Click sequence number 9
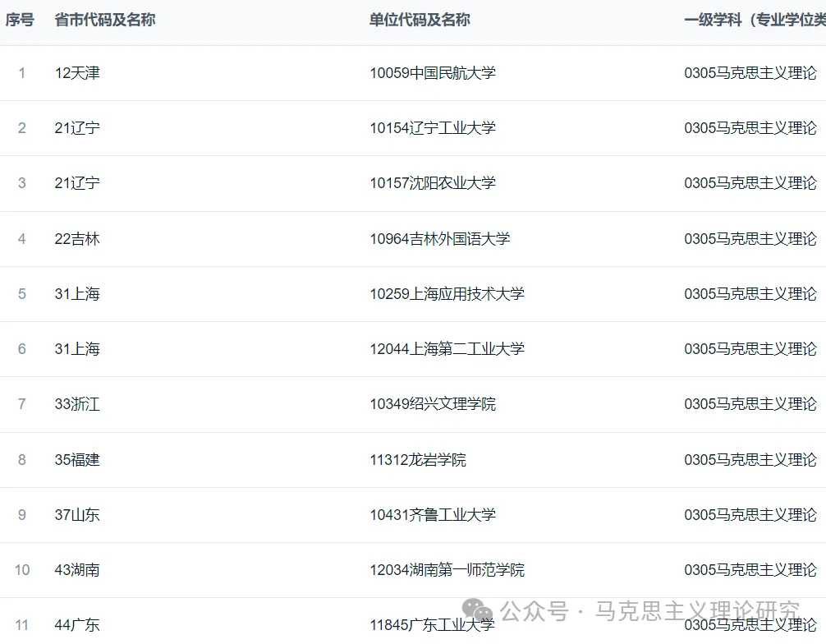The width and height of the screenshot is (826, 644). 21,515
